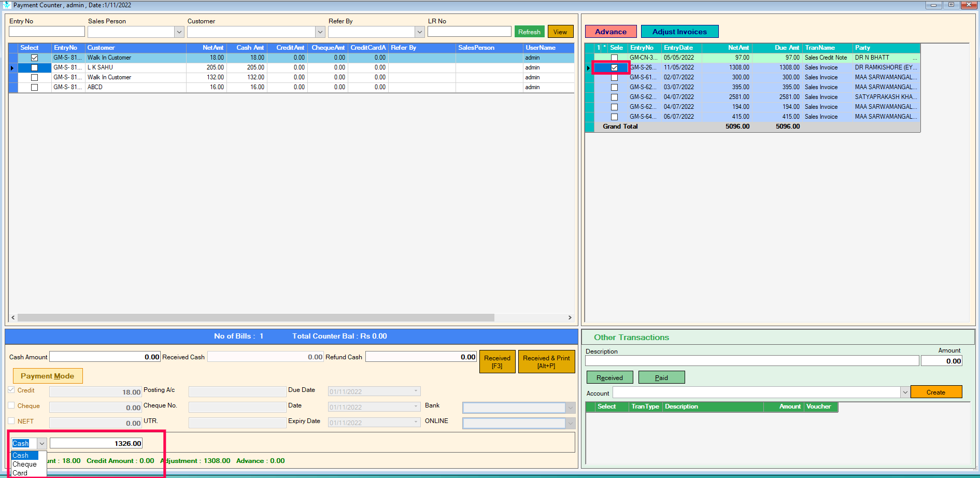This screenshot has width=980, height=478.
Task: Click the TranType column header
Action: pyautogui.click(x=645, y=406)
